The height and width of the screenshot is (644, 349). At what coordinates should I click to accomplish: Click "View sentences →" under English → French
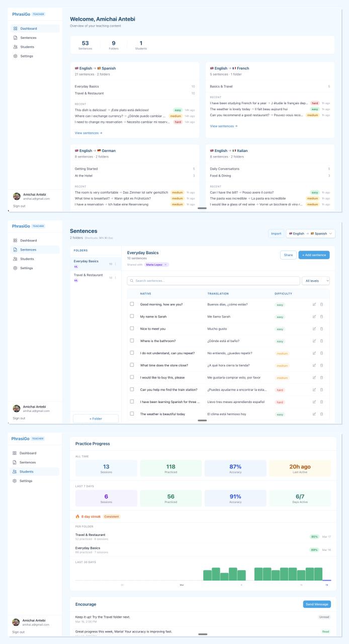coord(224,126)
